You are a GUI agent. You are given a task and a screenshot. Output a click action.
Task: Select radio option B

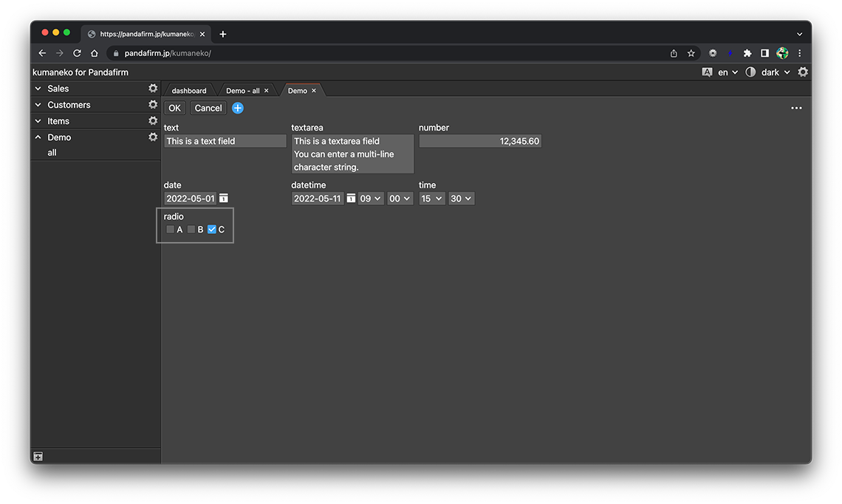pos(191,229)
